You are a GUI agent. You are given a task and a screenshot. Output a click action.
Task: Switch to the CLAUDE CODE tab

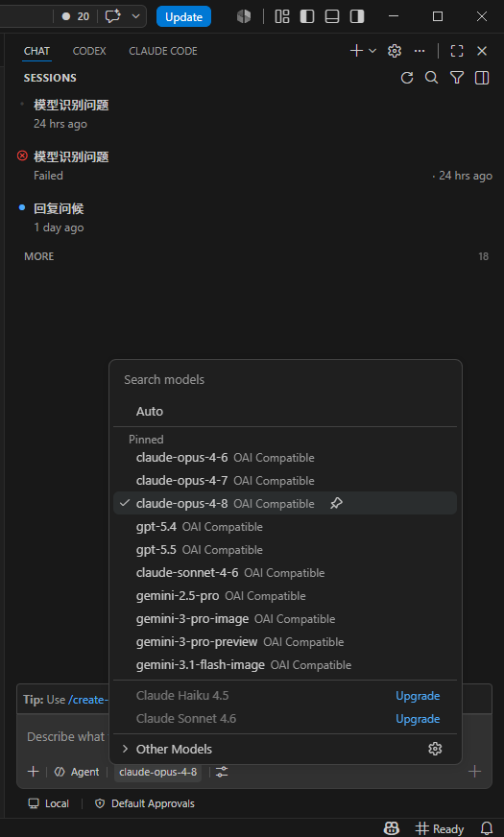pos(163,51)
